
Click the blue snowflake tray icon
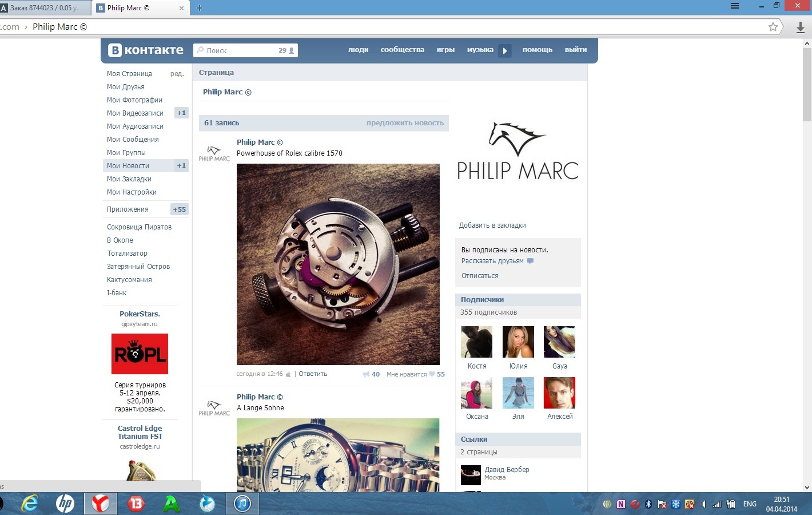click(x=676, y=504)
